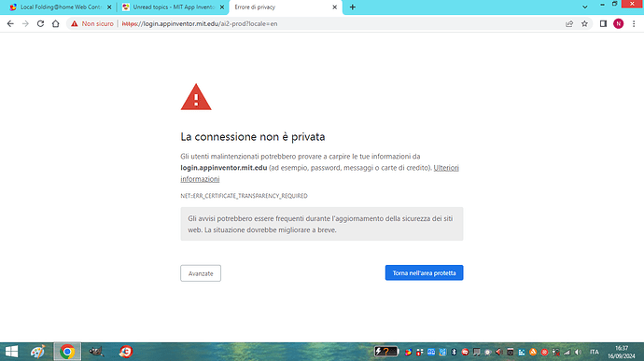Image resolution: width=644 pixels, height=361 pixels.
Task: Click the colorful Folding@home tray icon
Action: [x=408, y=352]
